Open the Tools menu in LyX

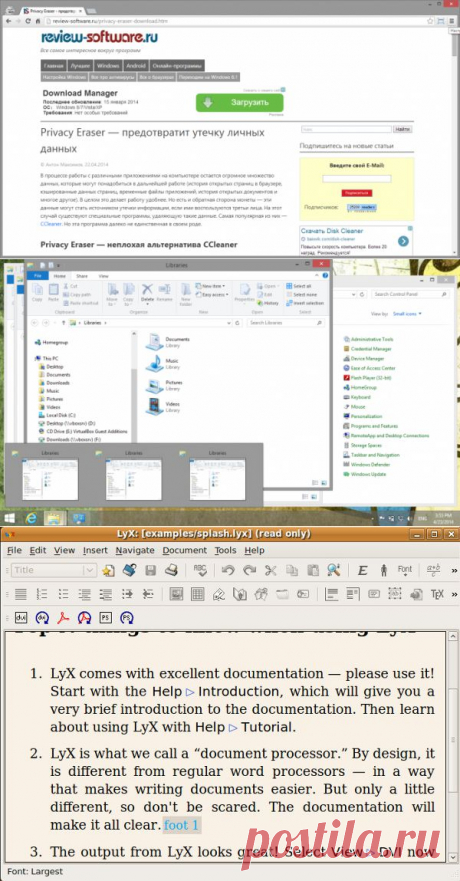(226, 550)
